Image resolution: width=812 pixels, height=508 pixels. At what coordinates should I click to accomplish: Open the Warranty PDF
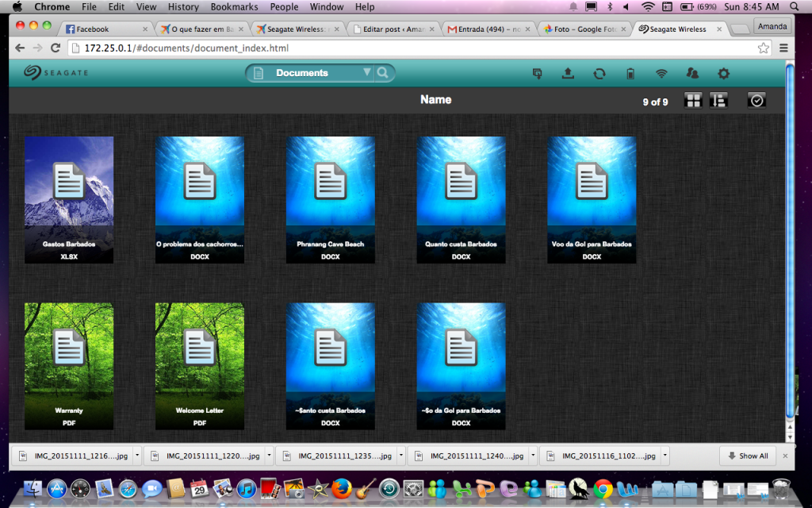[69, 367]
